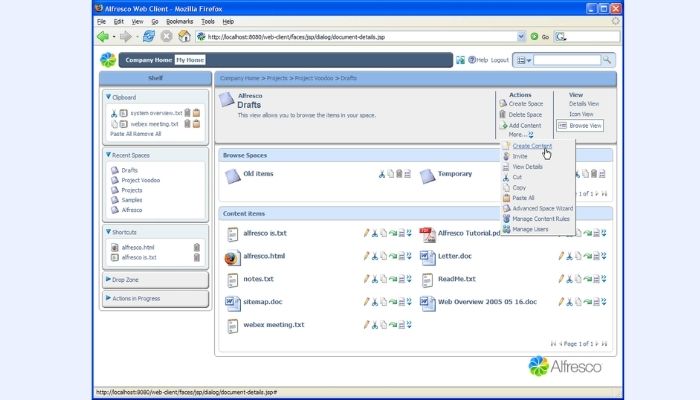
Task: Switch to the Company Home tab
Action: pos(148,60)
